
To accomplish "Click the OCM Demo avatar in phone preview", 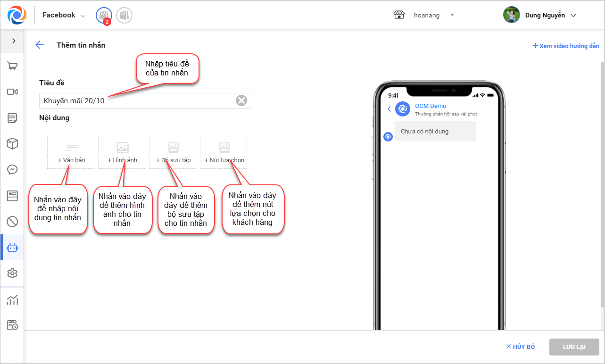I will point(403,109).
